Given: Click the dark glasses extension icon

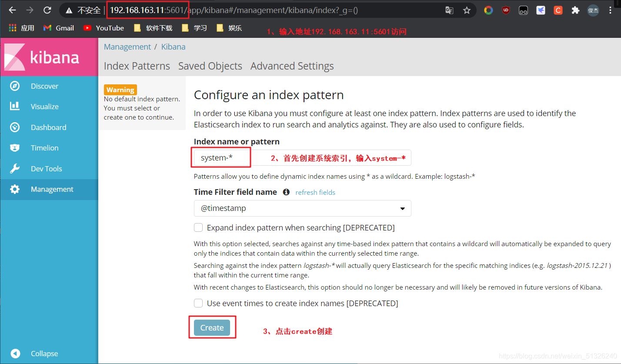Looking at the screenshot, I should (523, 10).
